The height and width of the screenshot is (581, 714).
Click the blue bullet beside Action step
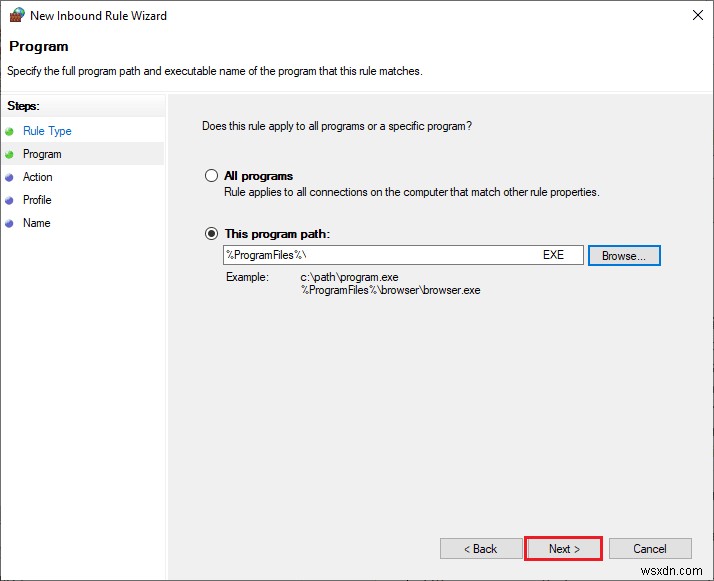(10, 177)
